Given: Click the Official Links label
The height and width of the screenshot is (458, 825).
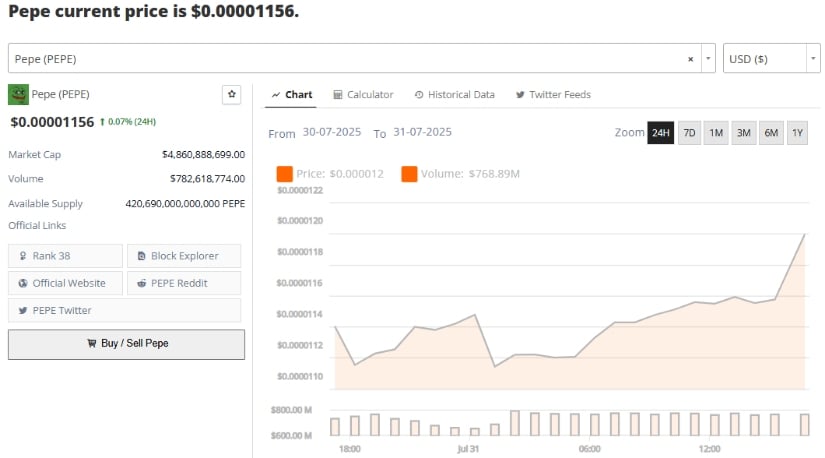Looking at the screenshot, I should (37, 225).
